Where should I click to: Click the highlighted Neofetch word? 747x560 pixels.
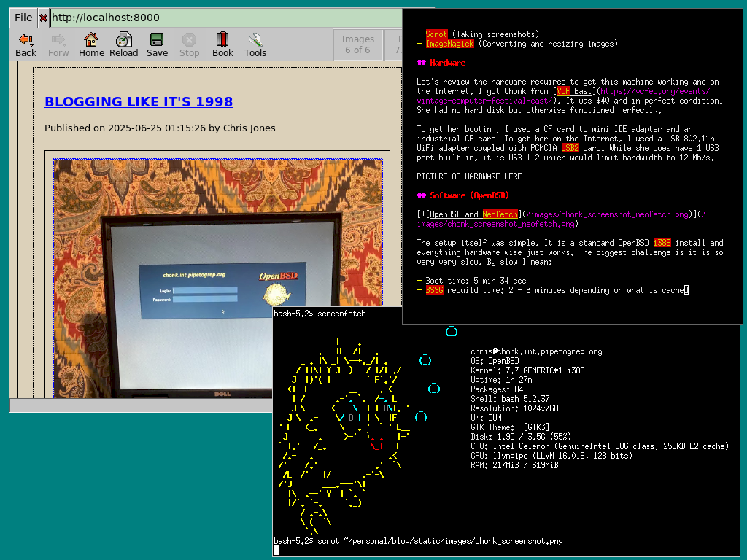[x=500, y=214]
